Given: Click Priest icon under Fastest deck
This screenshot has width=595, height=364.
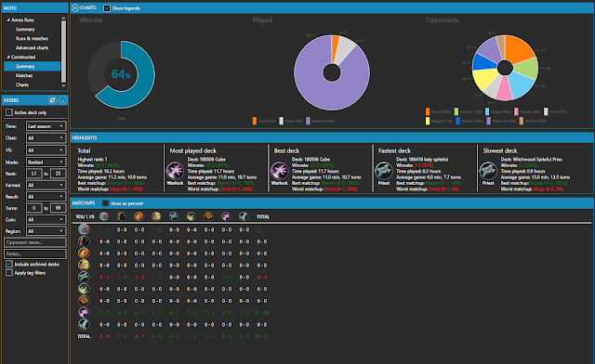Looking at the screenshot, I should pos(384,171).
